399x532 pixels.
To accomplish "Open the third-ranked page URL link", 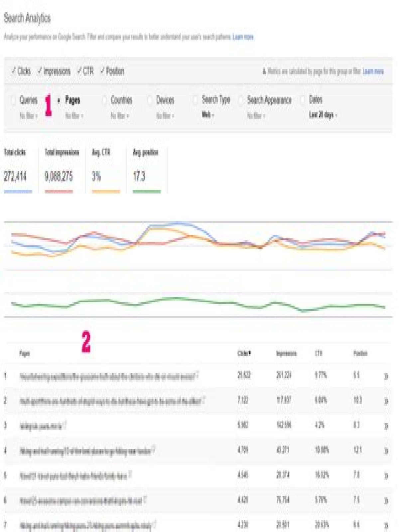I will pos(41,426).
